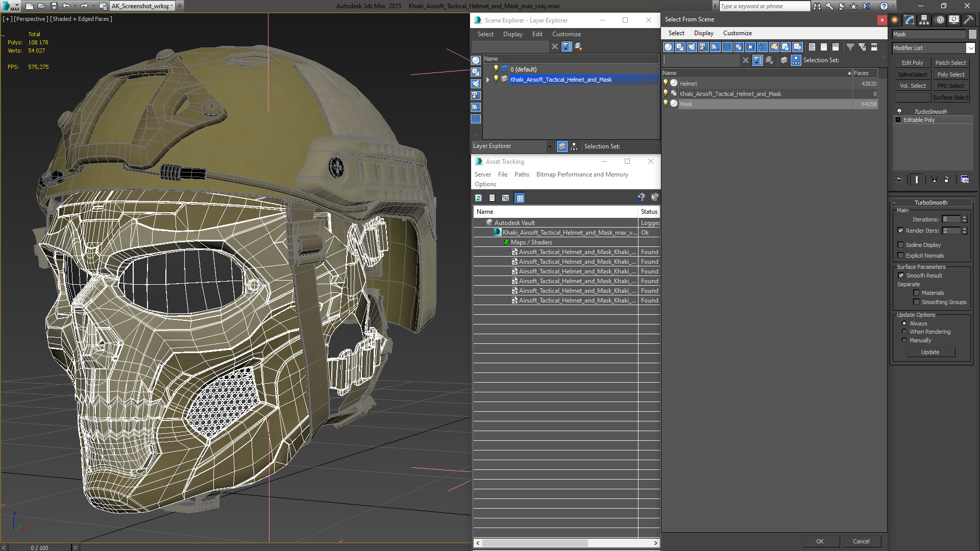This screenshot has height=551, width=980.
Task: Open the Display command panel tab
Action: (x=953, y=20)
